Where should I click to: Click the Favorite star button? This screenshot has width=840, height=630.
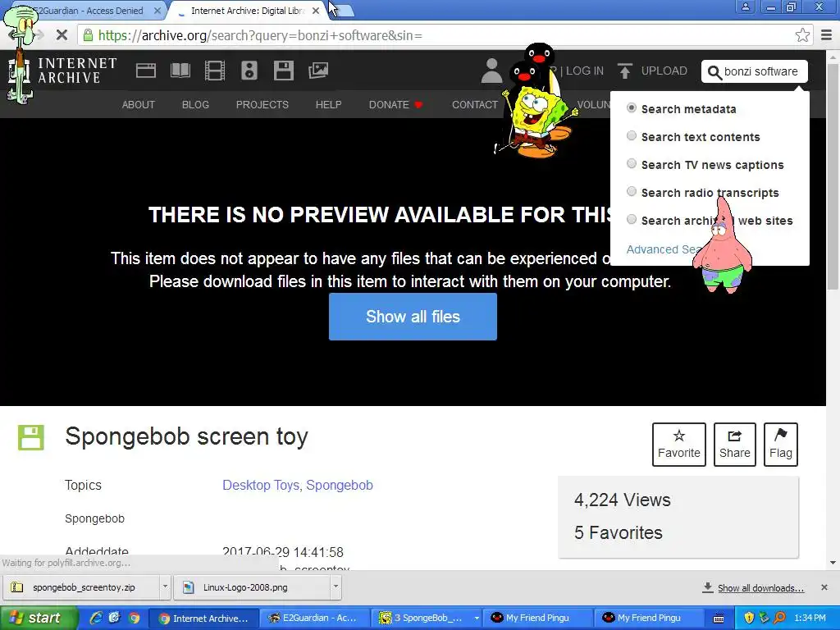click(x=678, y=444)
